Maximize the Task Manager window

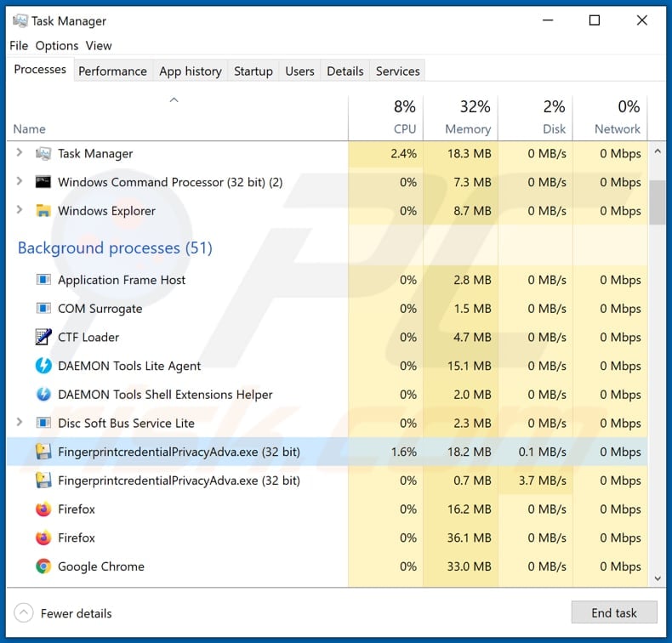click(595, 20)
